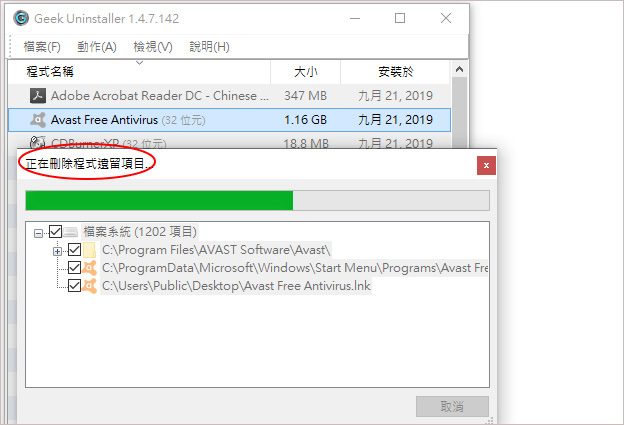Uncheck the Desktop Avast Free Antivirus.lnk checkbox
The image size is (624, 425).
tap(74, 285)
